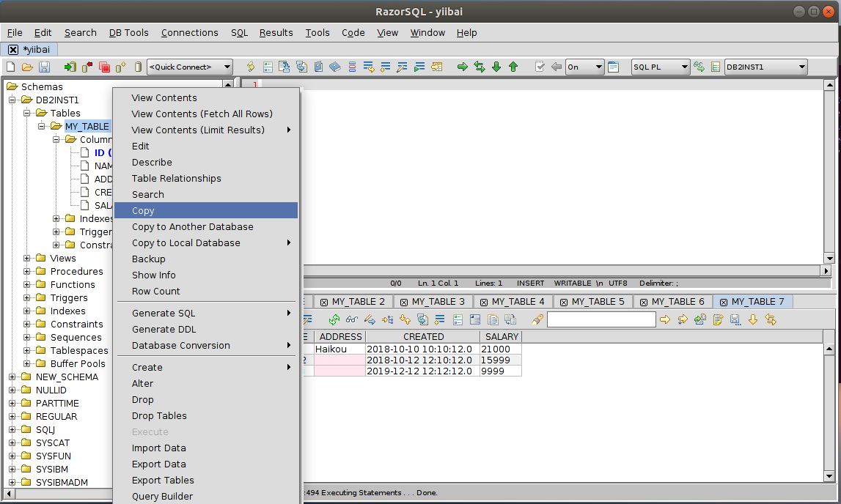Close the *yiibai editor tab
The width and height of the screenshot is (841, 504).
point(13,50)
